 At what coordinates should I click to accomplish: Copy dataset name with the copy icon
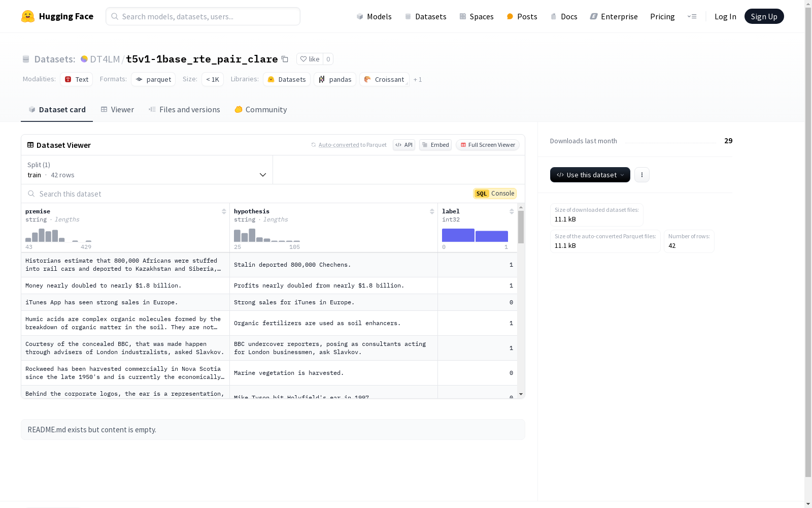[285, 59]
